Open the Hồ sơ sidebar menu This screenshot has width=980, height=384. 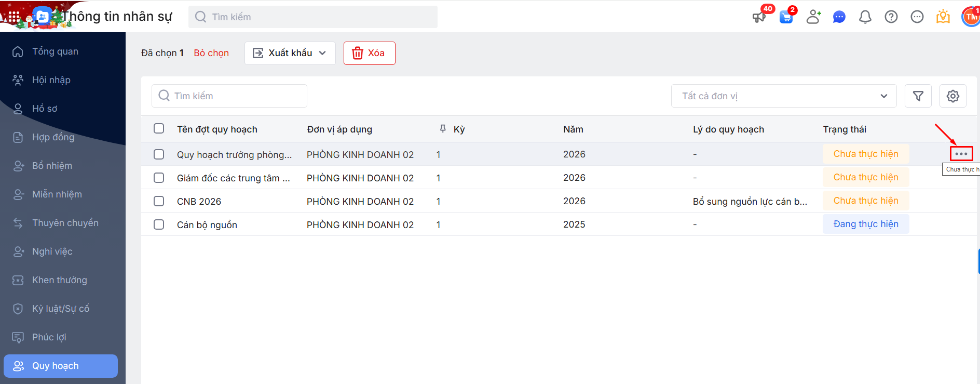coord(45,109)
